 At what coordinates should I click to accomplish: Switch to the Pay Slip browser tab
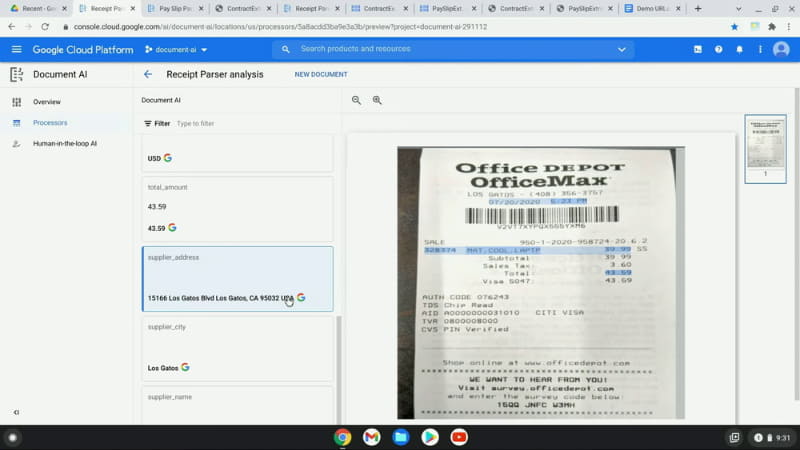[175, 9]
